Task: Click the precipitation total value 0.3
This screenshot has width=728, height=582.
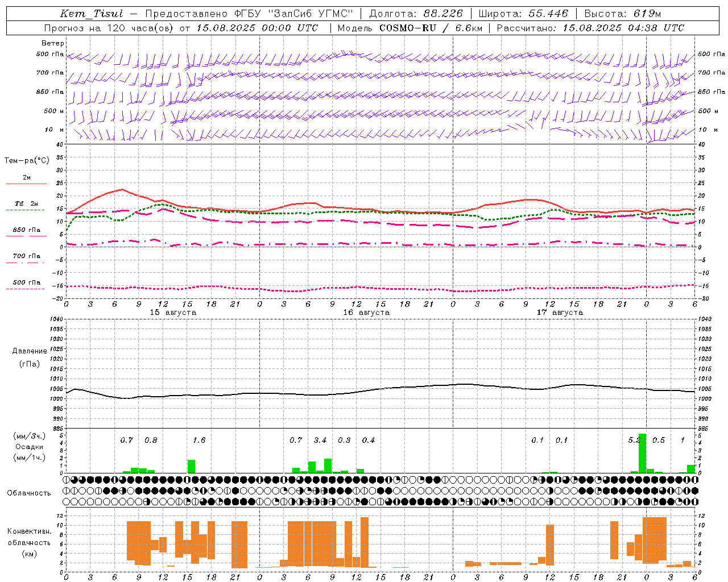Action: click(344, 440)
